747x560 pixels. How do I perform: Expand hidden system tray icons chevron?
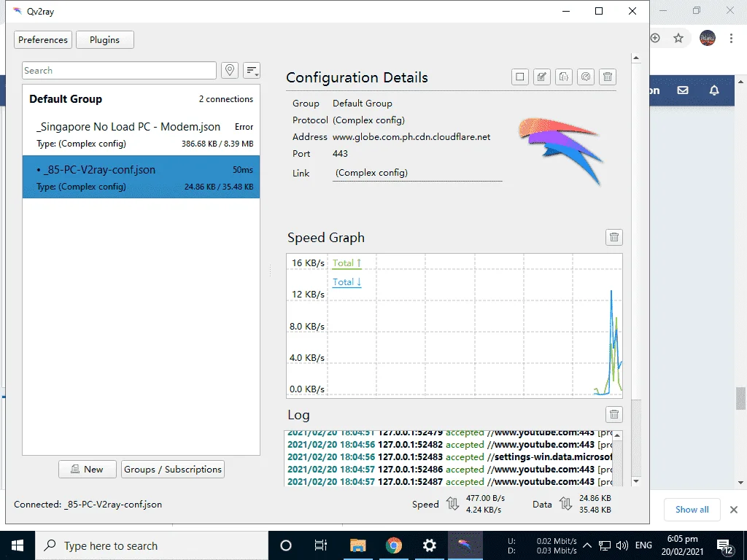pos(587,545)
